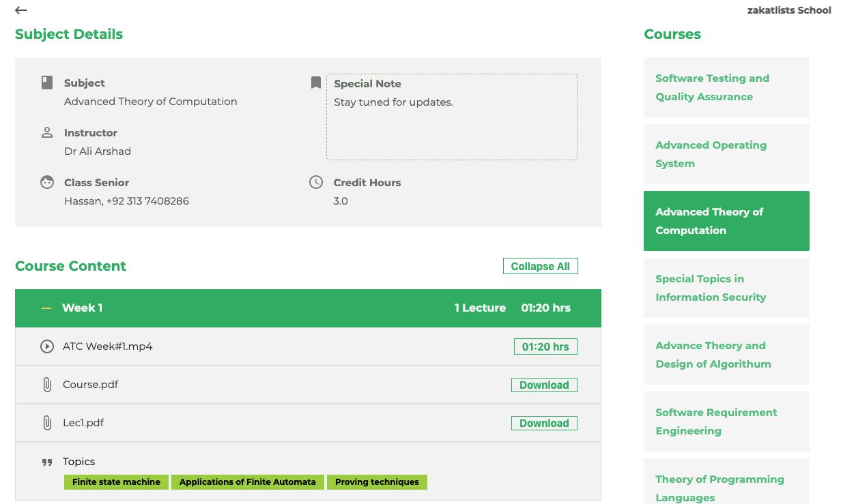This screenshot has width=841, height=504.
Task: Click the clock icon beside Credit Hours
Action: (316, 182)
